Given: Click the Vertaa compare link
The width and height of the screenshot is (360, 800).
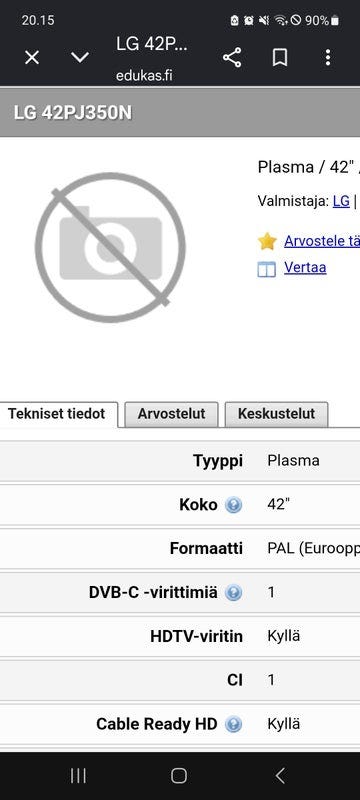Looking at the screenshot, I should coord(305,267).
